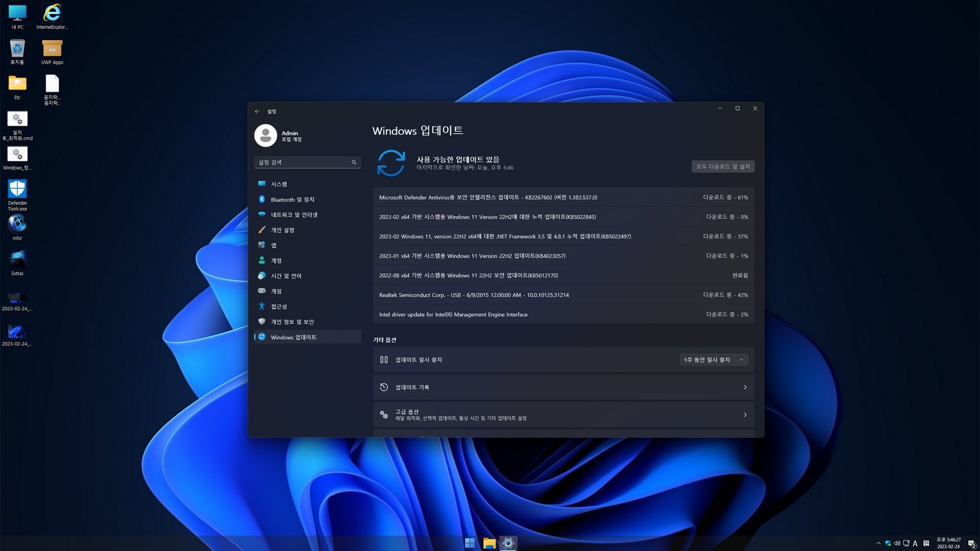
Task: Click the back arrow in Settings
Action: pyautogui.click(x=257, y=111)
